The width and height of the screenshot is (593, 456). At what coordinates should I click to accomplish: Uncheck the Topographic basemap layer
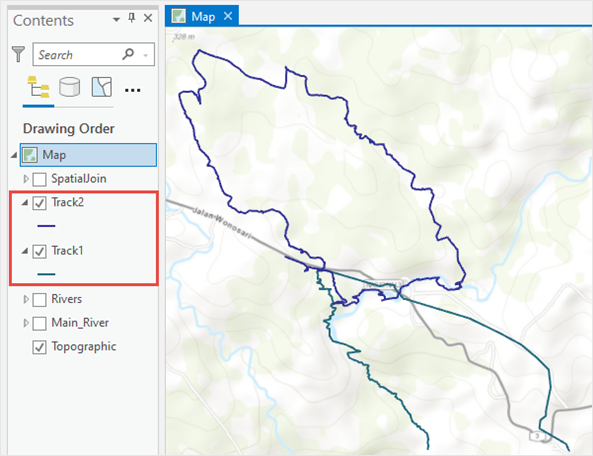coord(39,347)
